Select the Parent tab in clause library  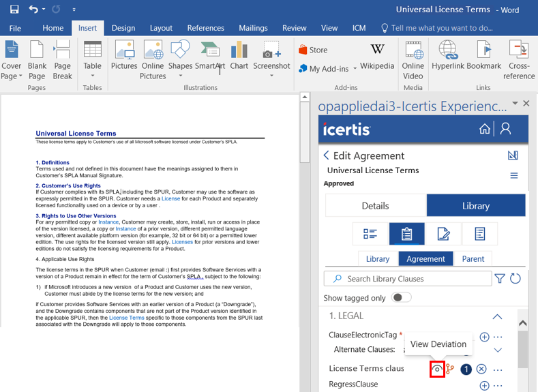point(473,259)
